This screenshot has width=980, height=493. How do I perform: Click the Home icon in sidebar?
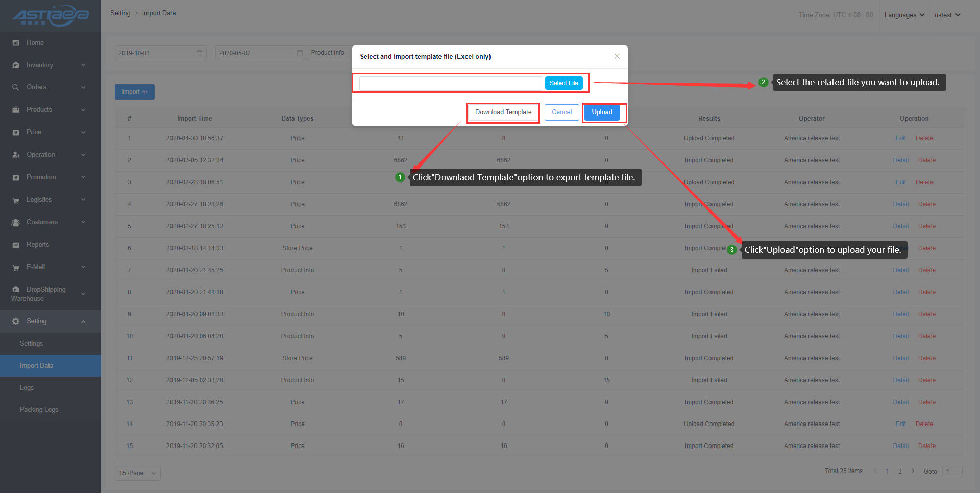(16, 43)
